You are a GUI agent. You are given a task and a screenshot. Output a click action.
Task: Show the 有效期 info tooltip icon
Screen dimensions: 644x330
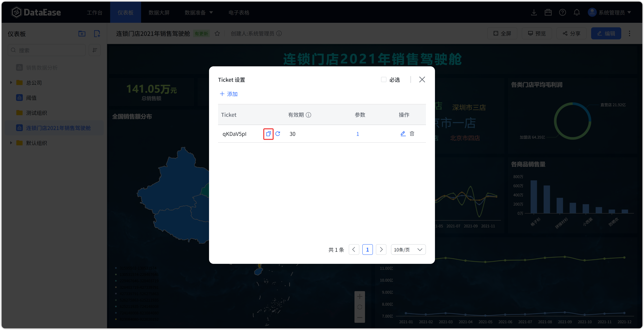tap(308, 115)
